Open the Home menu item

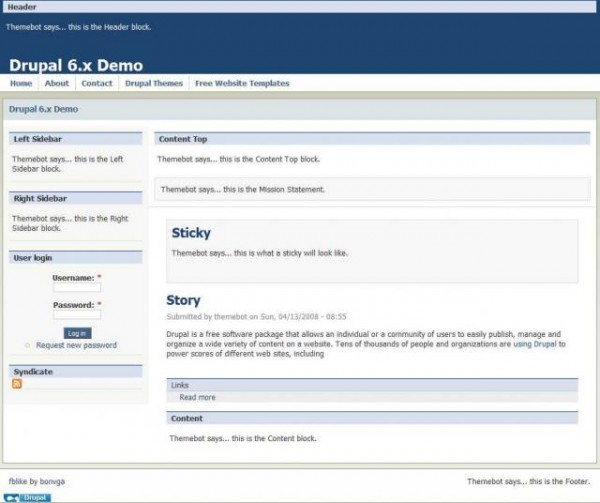21,83
